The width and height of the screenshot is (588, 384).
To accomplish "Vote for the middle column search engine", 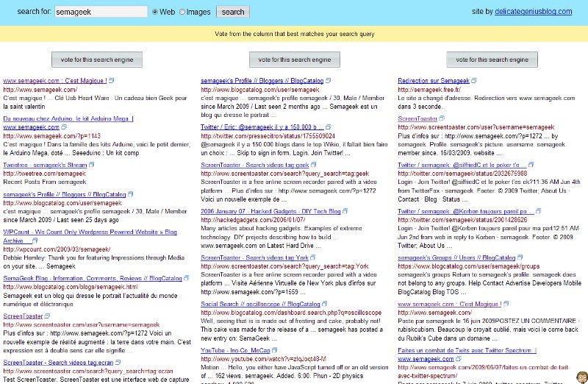I will pyautogui.click(x=295, y=60).
